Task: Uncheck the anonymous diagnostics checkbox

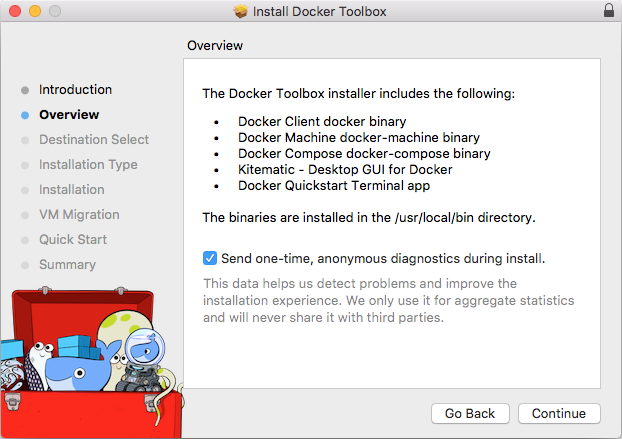Action: coord(210,257)
